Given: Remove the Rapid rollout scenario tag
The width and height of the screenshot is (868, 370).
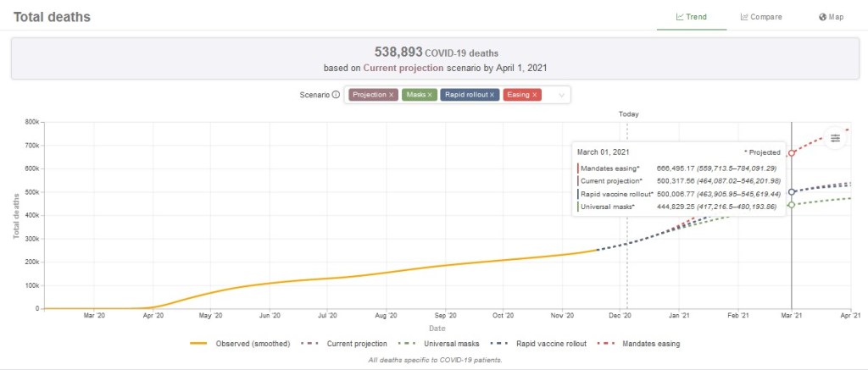Looking at the screenshot, I should coord(492,95).
